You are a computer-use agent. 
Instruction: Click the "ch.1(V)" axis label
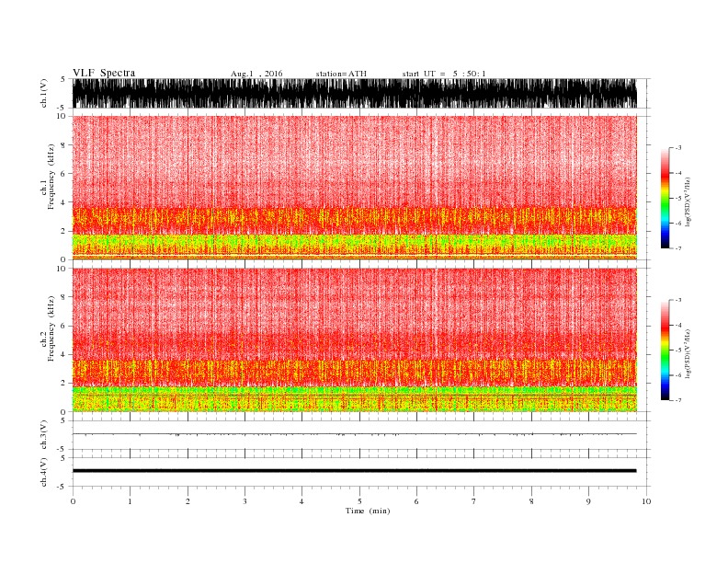pos(44,93)
